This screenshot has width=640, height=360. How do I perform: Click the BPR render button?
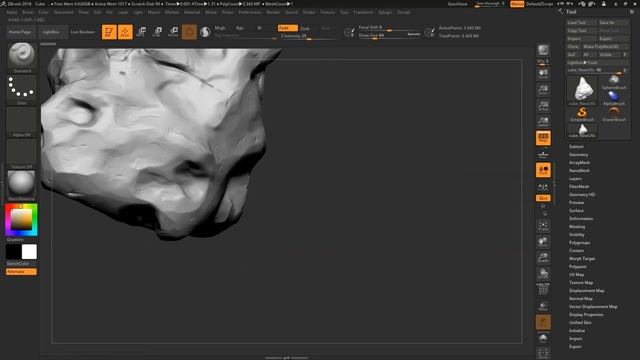point(543,50)
